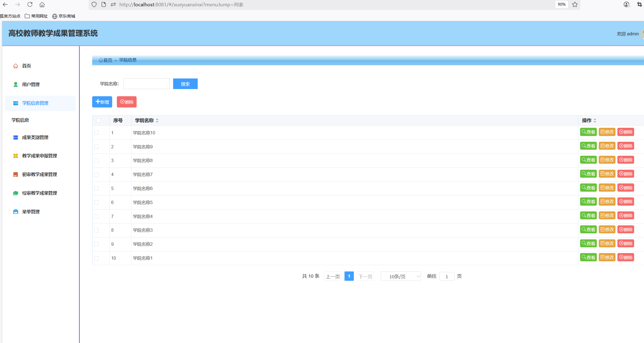Select the 学院信息 submenu item
This screenshot has width=644, height=343.
pyautogui.click(x=20, y=120)
